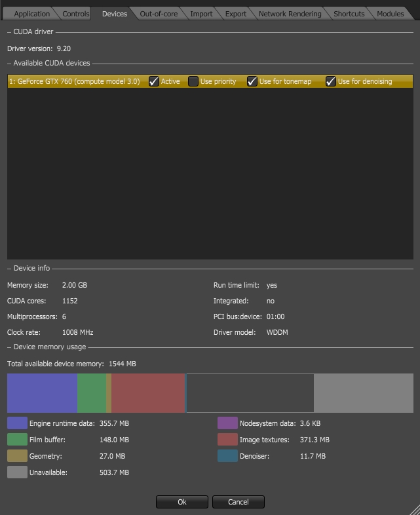The height and width of the screenshot is (515, 420).
Task: Select the Devices tab
Action: click(114, 14)
